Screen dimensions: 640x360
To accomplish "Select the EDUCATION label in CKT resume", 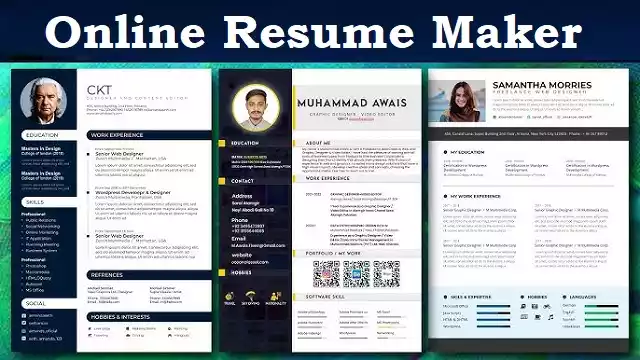I will point(42,135).
